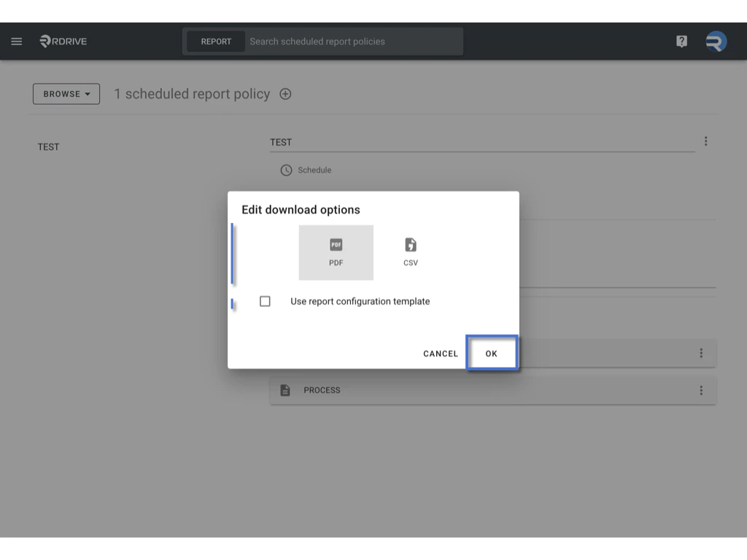The width and height of the screenshot is (747, 560).
Task: Open the kebab menu for the TEST policy
Action: point(705,141)
